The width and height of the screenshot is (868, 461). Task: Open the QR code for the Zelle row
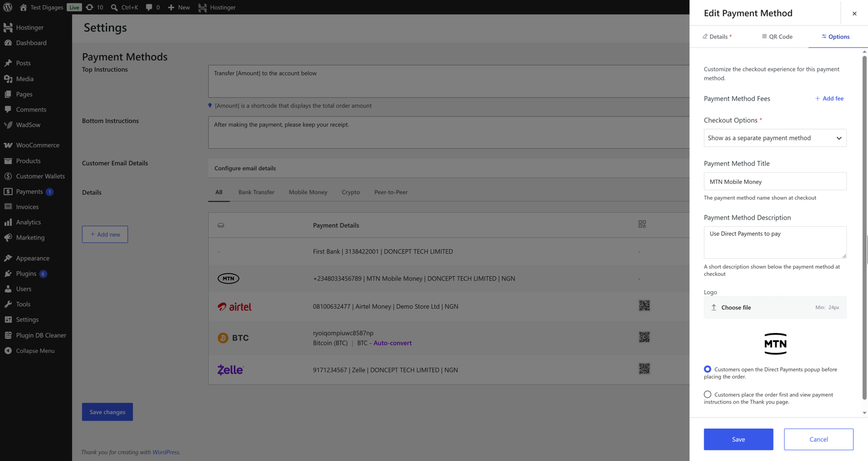tap(644, 369)
